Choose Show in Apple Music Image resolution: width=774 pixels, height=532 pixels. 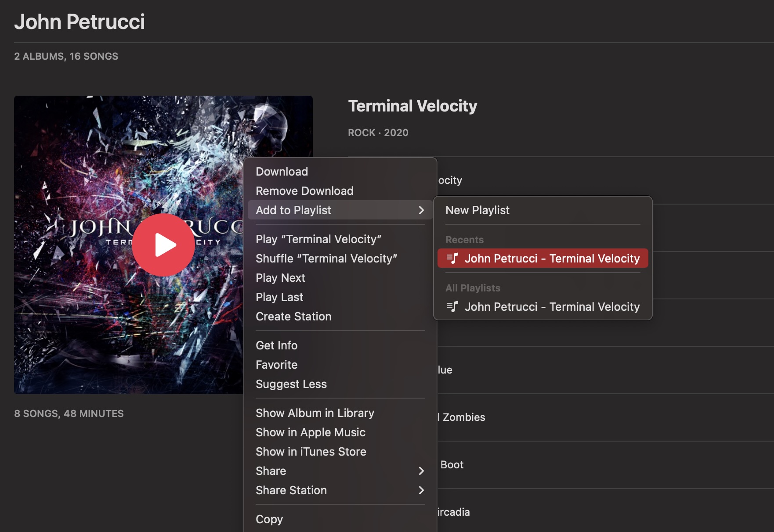point(340,432)
